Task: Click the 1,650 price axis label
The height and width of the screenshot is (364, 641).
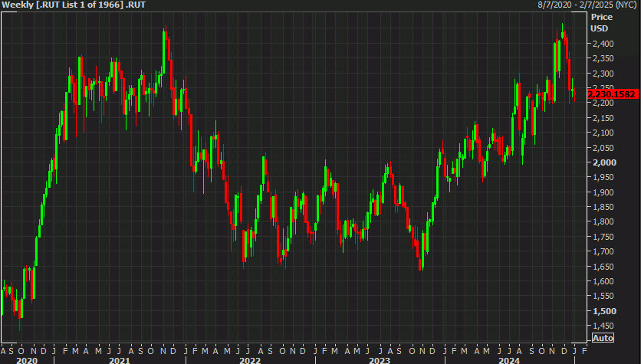Action: (x=602, y=267)
